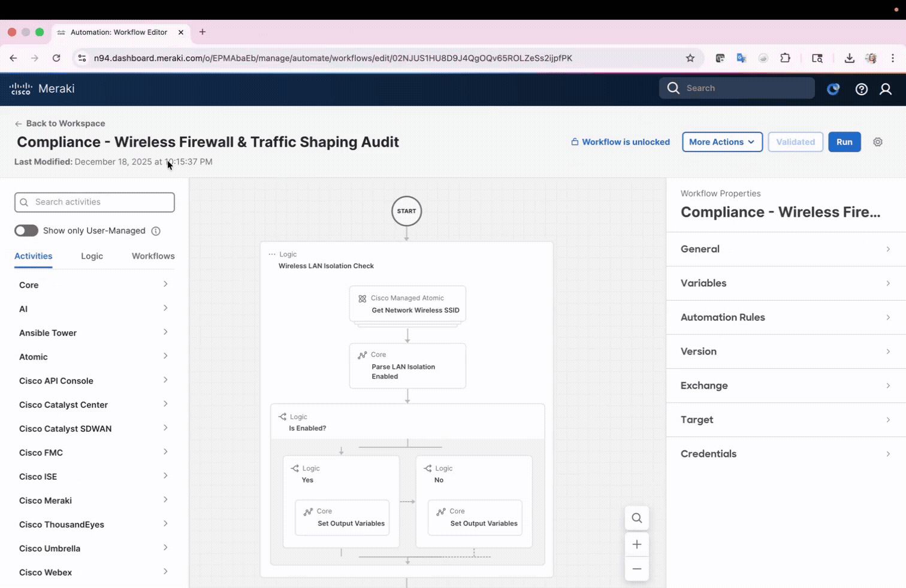906x588 pixels.
Task: Click the workflow settings gear icon
Action: point(877,142)
